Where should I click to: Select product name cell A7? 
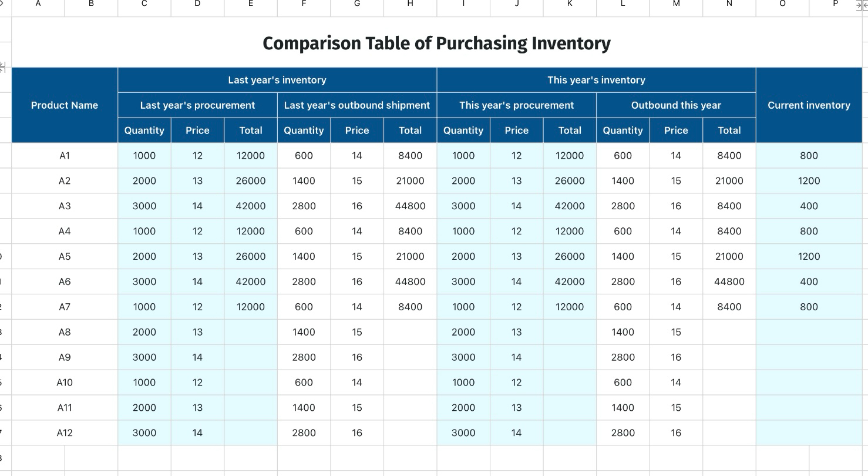(65, 307)
